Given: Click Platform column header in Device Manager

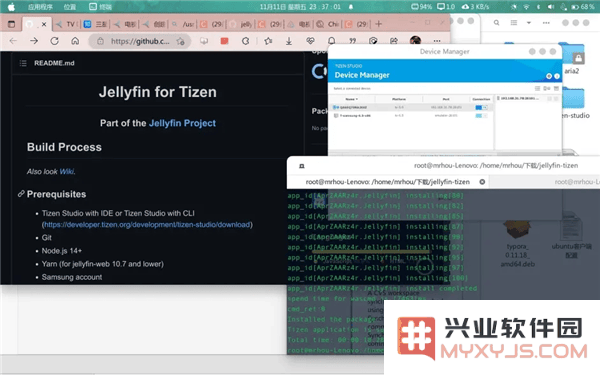Looking at the screenshot, I should [x=398, y=99].
